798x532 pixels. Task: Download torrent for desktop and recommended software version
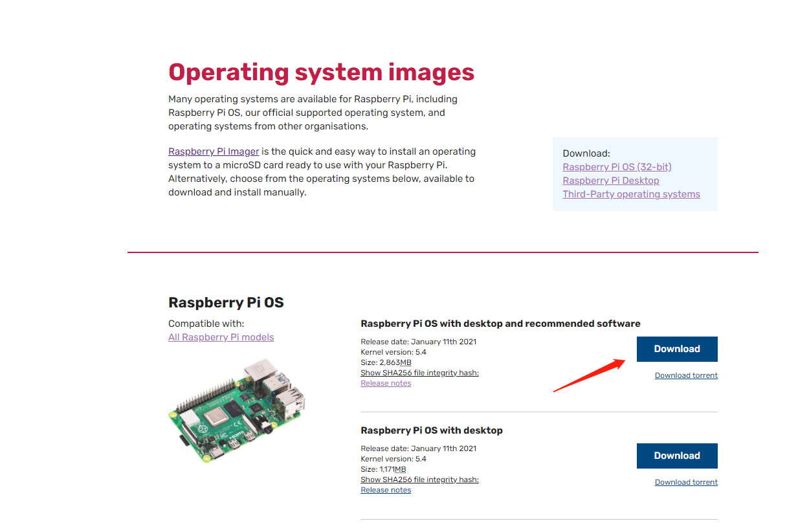click(686, 375)
